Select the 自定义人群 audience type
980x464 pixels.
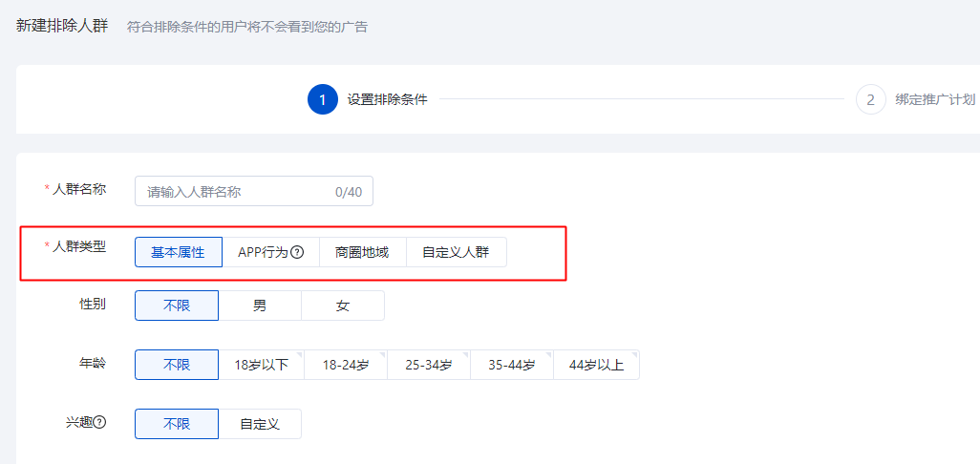(456, 252)
